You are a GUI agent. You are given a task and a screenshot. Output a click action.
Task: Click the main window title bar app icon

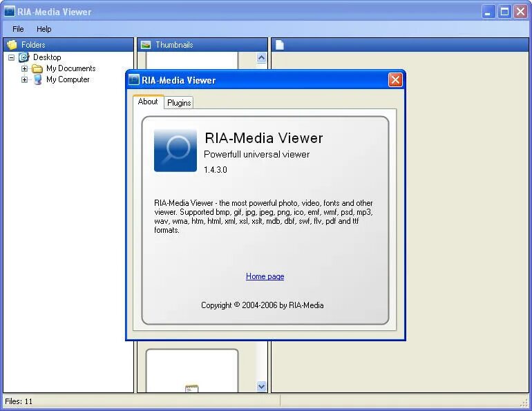coord(10,11)
